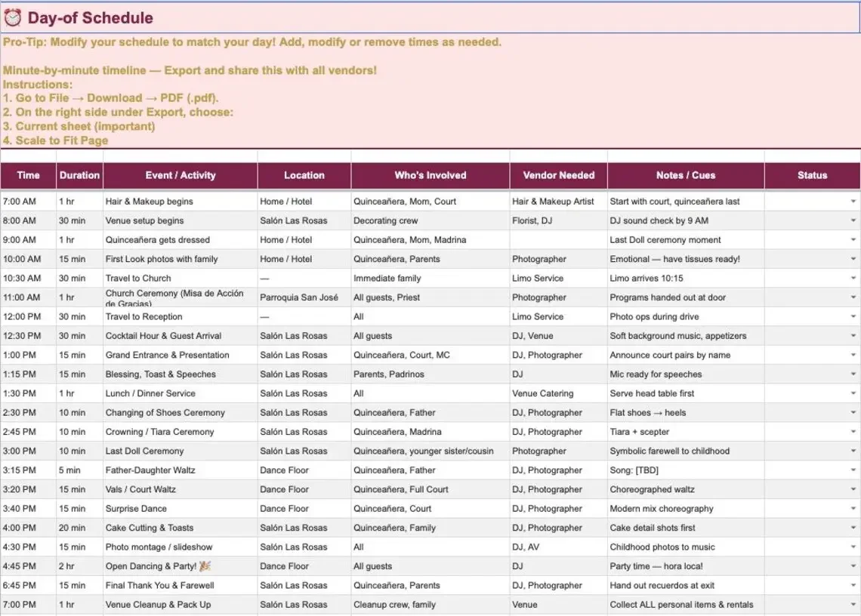This screenshot has width=861, height=616.
Task: Click the Notes / Cues column header
Action: (685, 175)
